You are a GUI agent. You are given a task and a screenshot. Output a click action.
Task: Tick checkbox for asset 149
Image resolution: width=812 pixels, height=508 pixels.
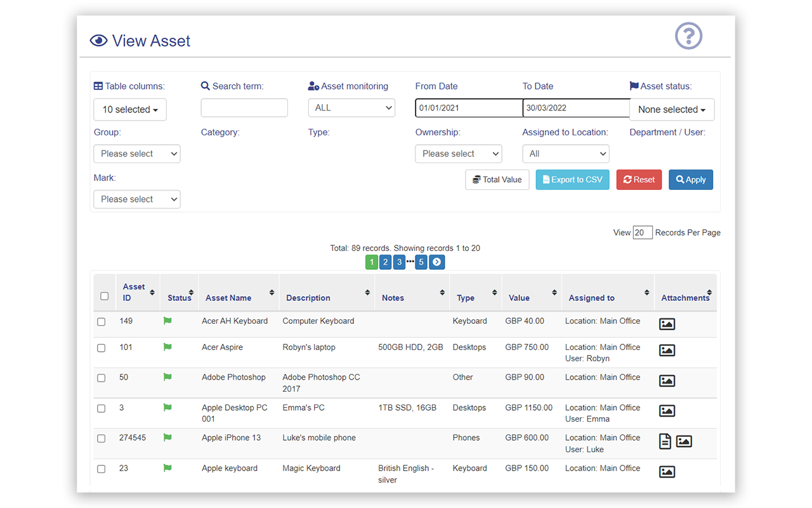pyautogui.click(x=101, y=322)
